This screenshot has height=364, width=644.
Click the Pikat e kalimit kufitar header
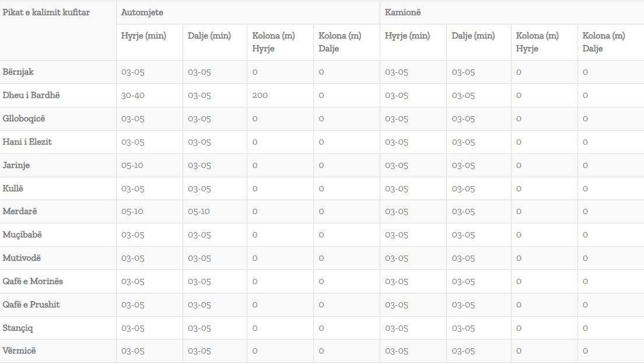[46, 12]
